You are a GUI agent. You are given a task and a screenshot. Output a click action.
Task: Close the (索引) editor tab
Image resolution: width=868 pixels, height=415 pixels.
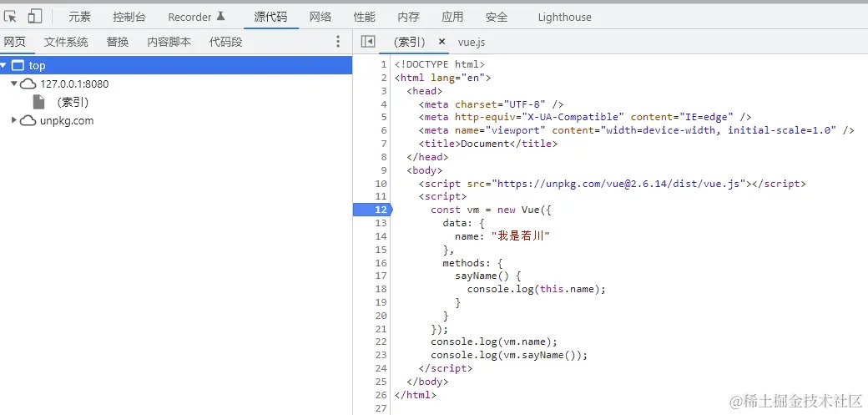[x=442, y=42]
